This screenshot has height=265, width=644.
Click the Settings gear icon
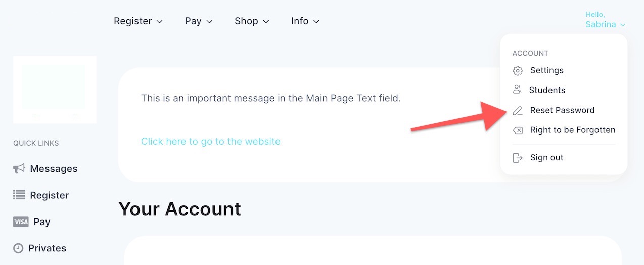517,71
